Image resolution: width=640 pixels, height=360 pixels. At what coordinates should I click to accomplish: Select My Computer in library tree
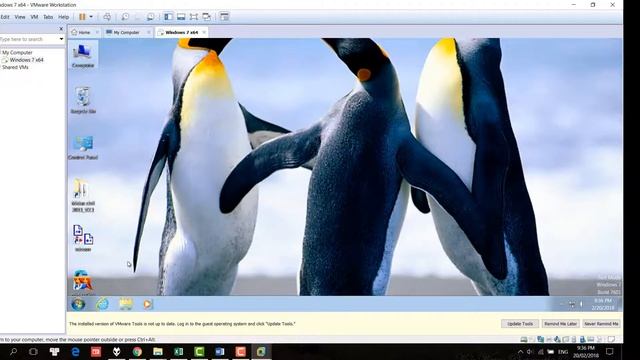coord(17,53)
